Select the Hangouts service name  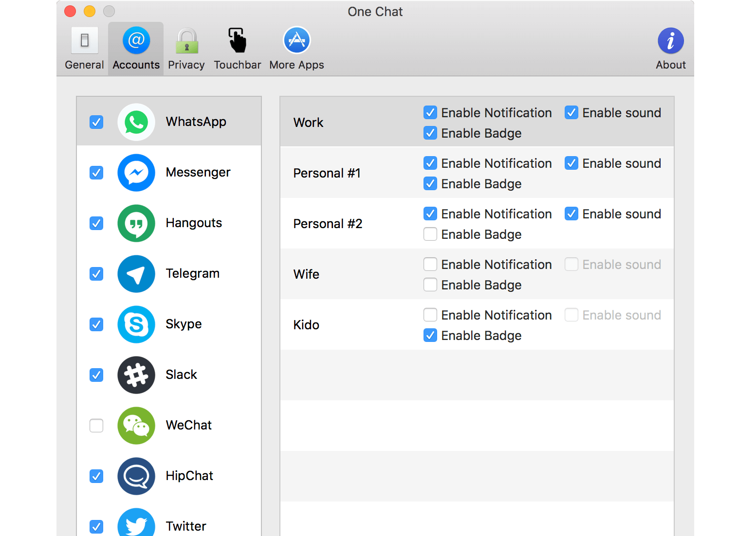coord(194,223)
